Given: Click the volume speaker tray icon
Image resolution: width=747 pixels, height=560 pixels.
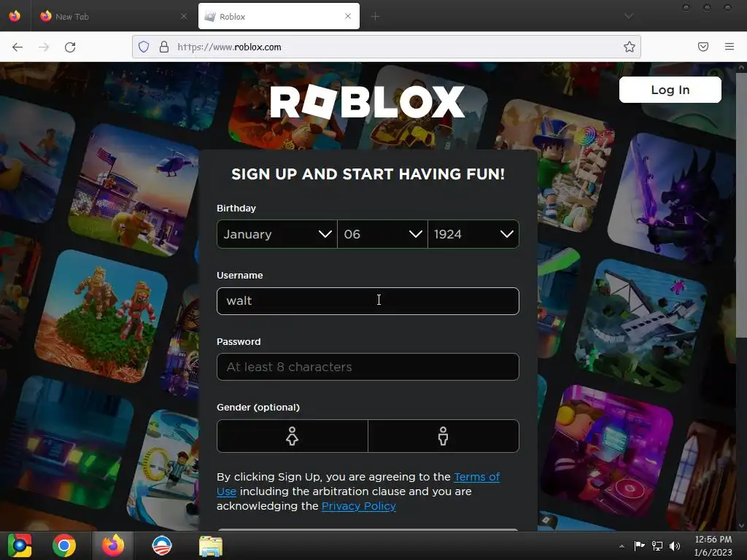Looking at the screenshot, I should pos(675,545).
